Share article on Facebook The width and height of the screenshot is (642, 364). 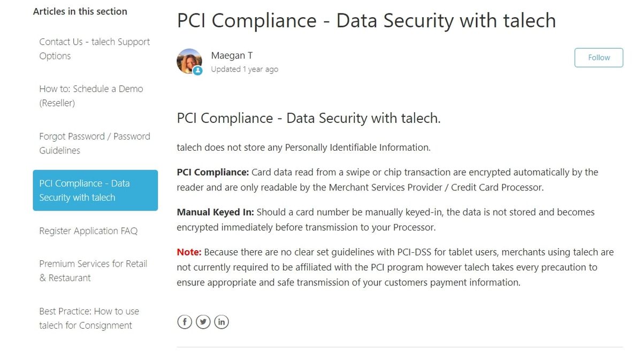(185, 321)
